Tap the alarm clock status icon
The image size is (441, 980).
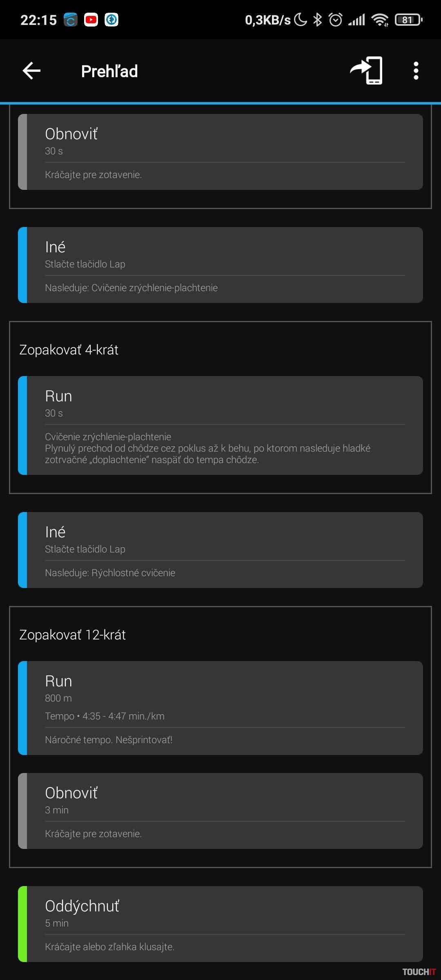point(336,20)
